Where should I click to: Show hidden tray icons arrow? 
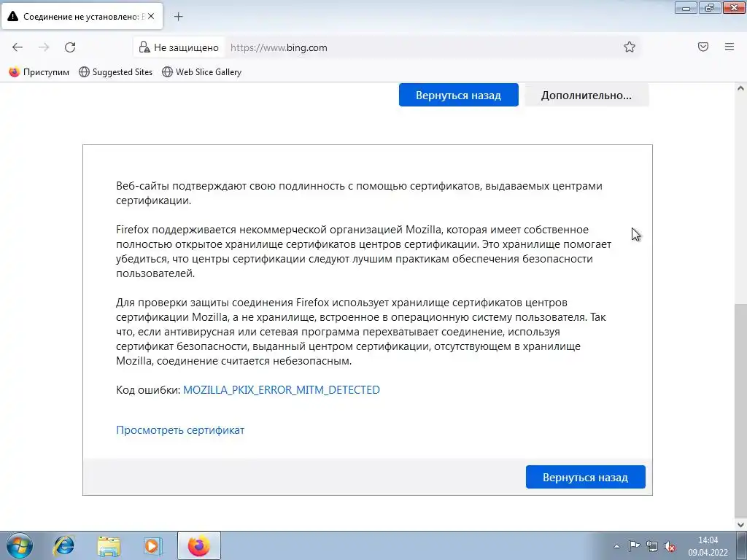pyautogui.click(x=616, y=546)
